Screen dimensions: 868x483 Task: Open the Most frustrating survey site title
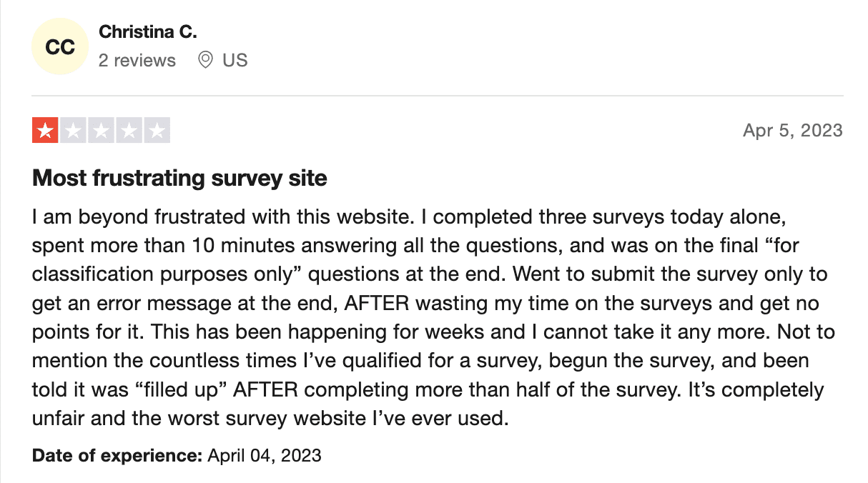(179, 178)
